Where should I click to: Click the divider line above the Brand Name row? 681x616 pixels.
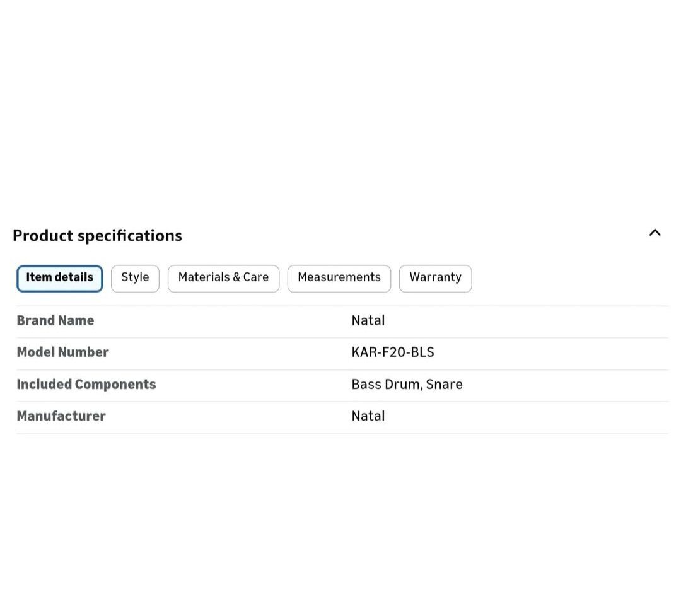click(342, 306)
